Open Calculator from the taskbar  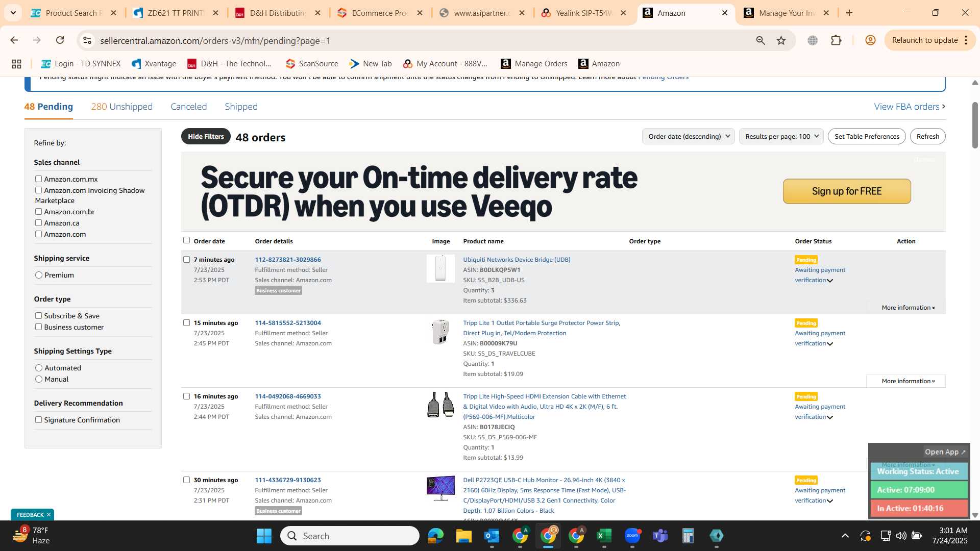688,536
